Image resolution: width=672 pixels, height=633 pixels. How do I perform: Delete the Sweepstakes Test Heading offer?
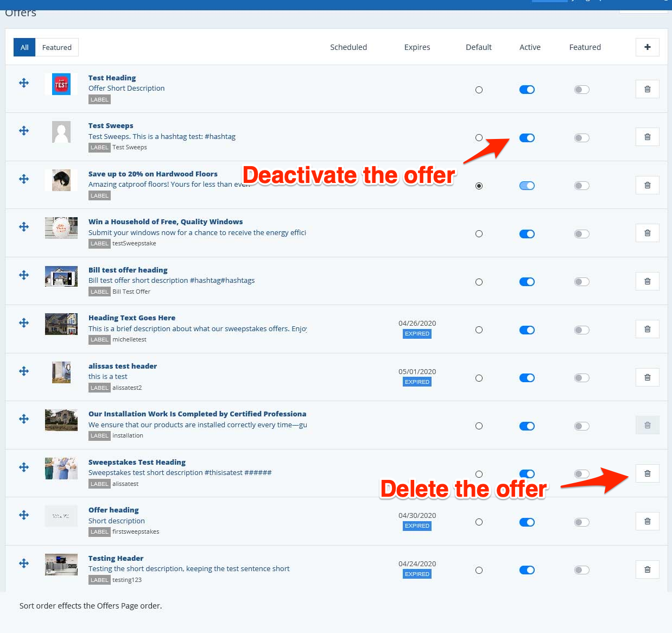[647, 473]
